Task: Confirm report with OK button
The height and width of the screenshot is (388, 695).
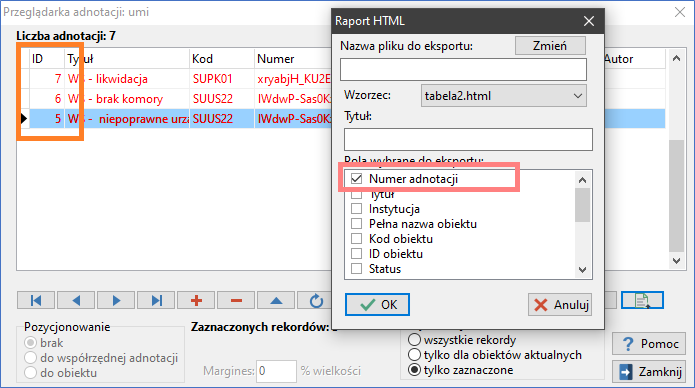Action: tap(377, 305)
